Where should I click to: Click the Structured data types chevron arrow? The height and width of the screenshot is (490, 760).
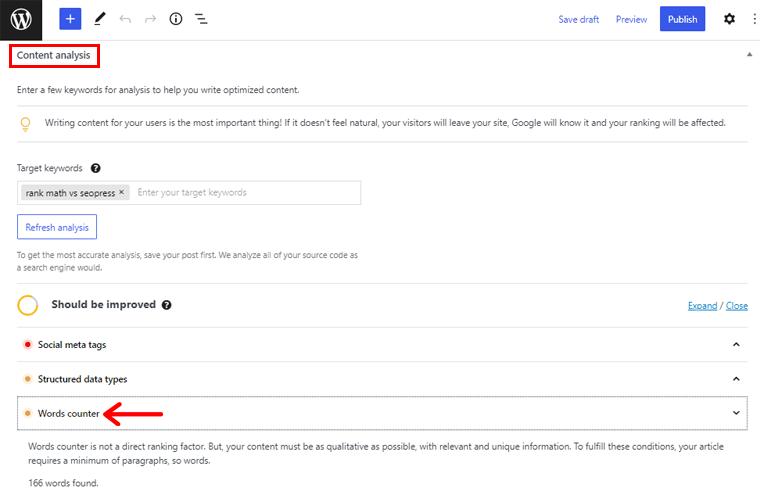736,379
